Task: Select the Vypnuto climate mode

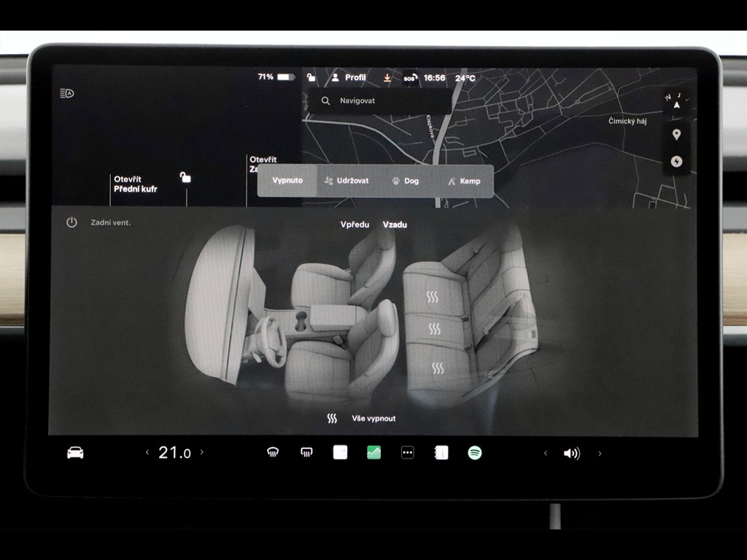Action: coord(287,181)
